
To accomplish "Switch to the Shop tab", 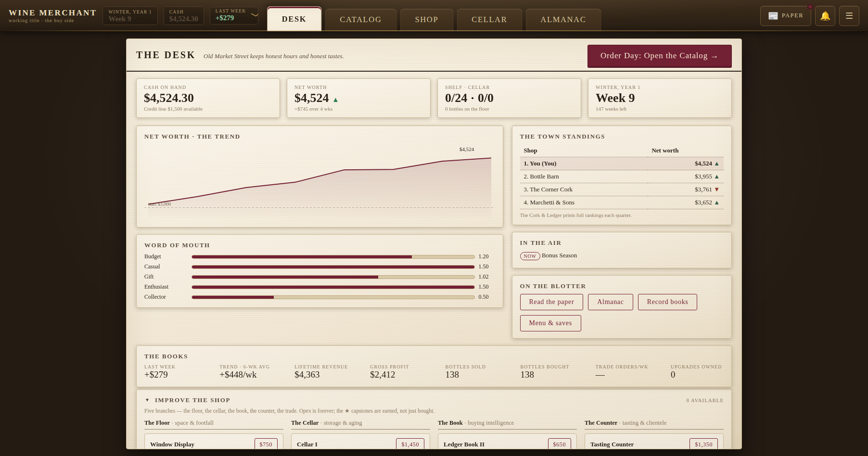I will click(426, 20).
